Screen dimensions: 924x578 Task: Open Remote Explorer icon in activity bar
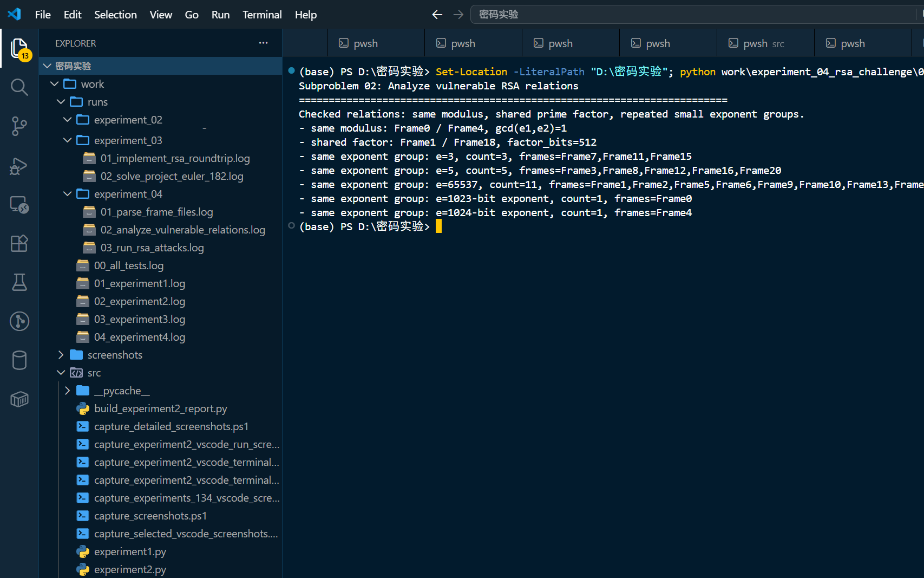click(19, 205)
